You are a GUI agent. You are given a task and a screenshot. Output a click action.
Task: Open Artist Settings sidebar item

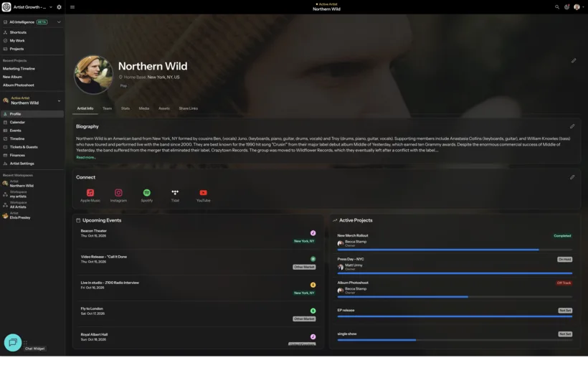(32, 164)
